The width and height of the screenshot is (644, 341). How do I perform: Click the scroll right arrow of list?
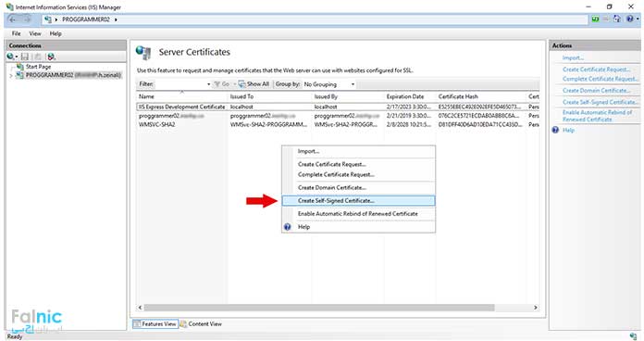click(535, 308)
